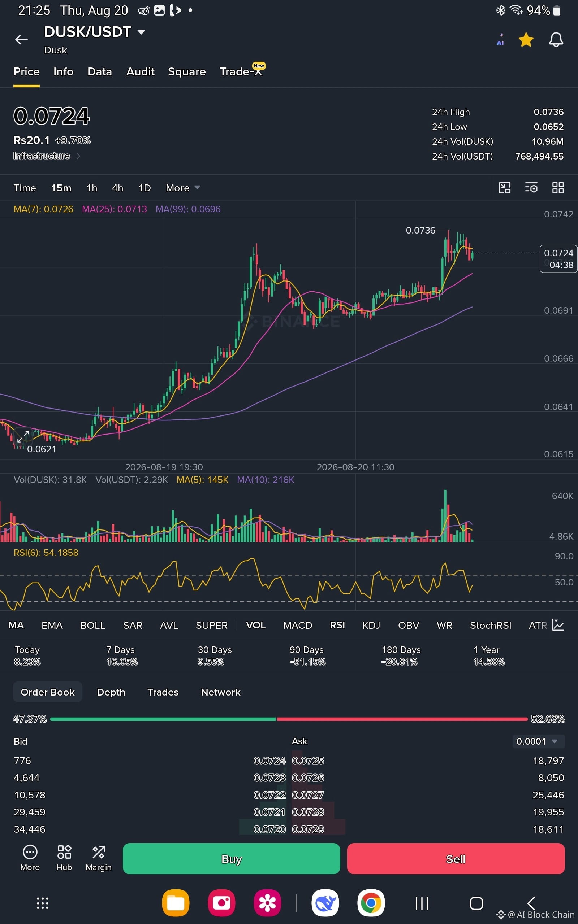Select 15m chart interval
The image size is (578, 924).
pyautogui.click(x=61, y=188)
